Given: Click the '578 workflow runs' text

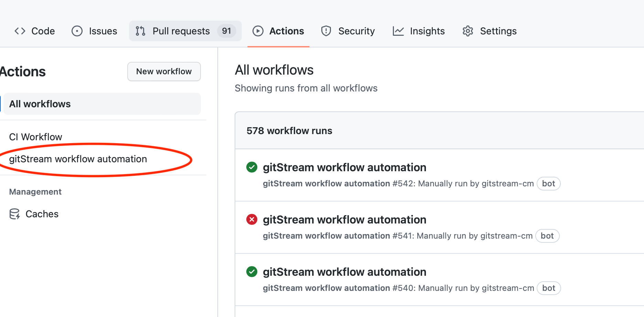Looking at the screenshot, I should [289, 131].
